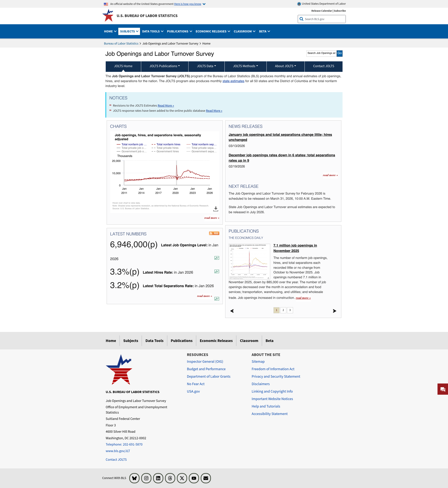Open the About JOLTS menu
This screenshot has width=448, height=488.
pyautogui.click(x=286, y=66)
